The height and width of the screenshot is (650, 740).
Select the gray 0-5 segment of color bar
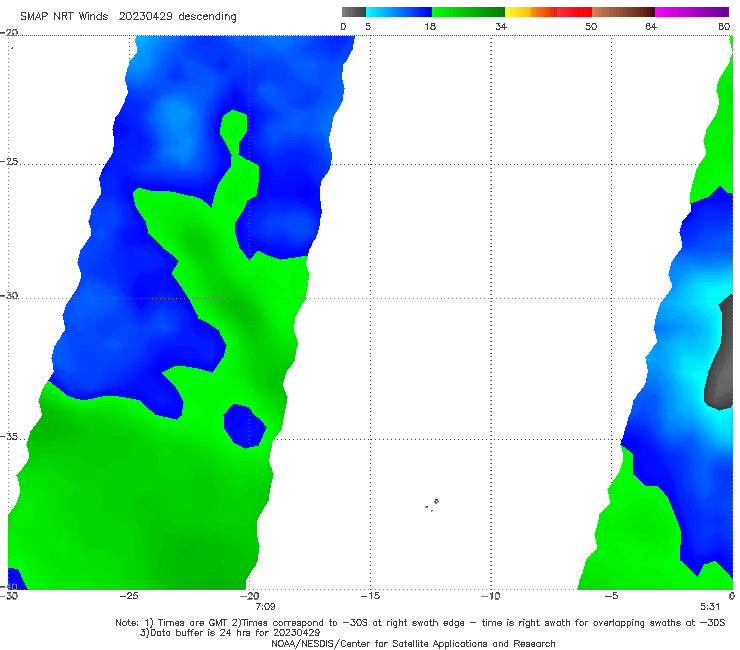tap(354, 12)
